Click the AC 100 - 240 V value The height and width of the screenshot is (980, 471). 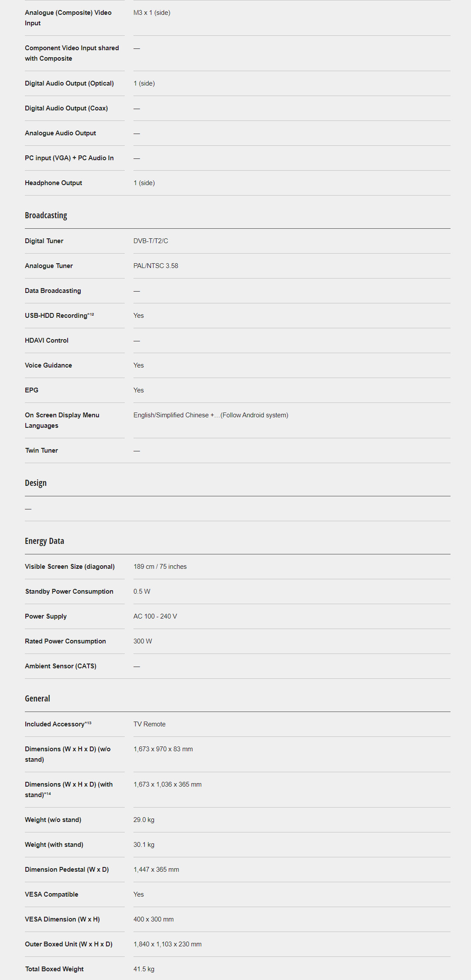coord(155,616)
